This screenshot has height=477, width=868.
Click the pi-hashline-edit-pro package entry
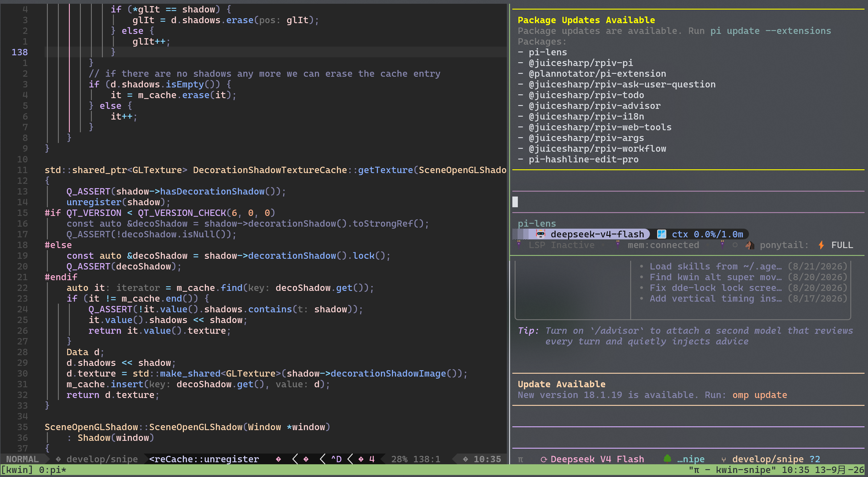pyautogui.click(x=583, y=159)
